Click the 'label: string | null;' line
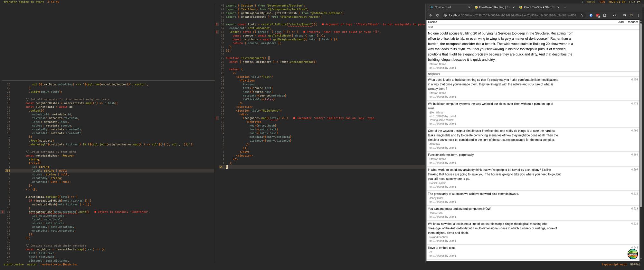 pos(50,171)
